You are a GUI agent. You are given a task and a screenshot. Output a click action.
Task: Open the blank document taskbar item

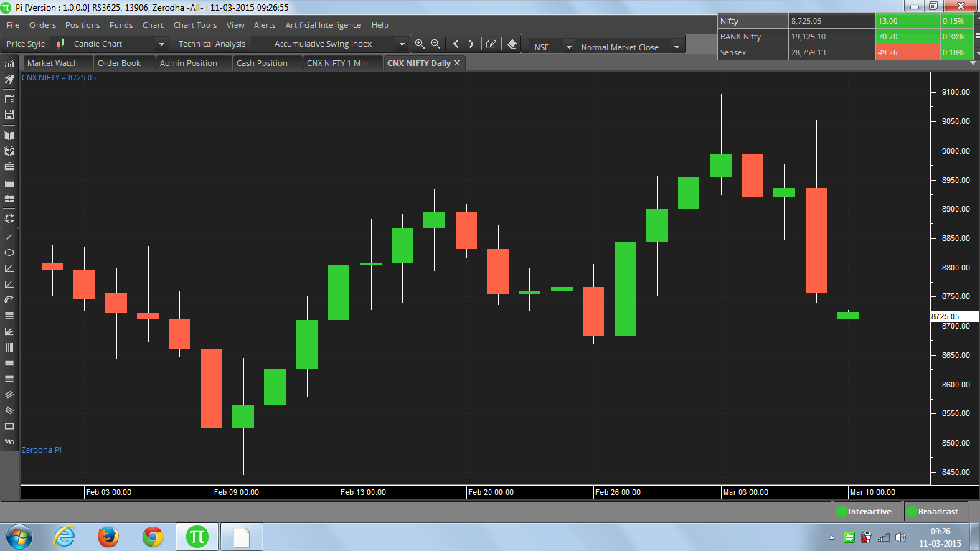(x=242, y=536)
